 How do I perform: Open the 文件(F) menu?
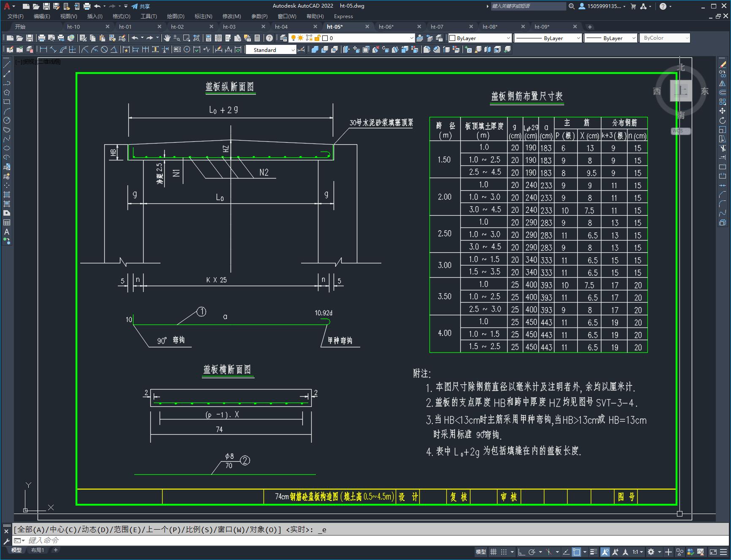(x=16, y=16)
